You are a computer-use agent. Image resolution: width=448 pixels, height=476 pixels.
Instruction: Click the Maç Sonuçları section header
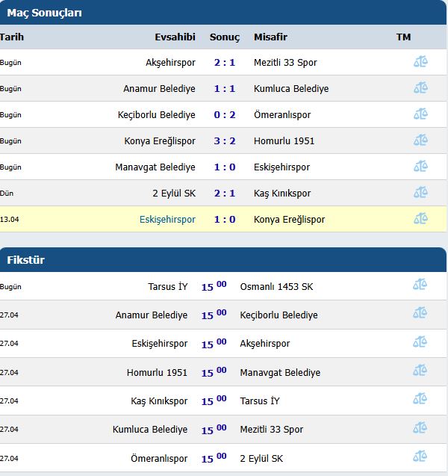44,13
